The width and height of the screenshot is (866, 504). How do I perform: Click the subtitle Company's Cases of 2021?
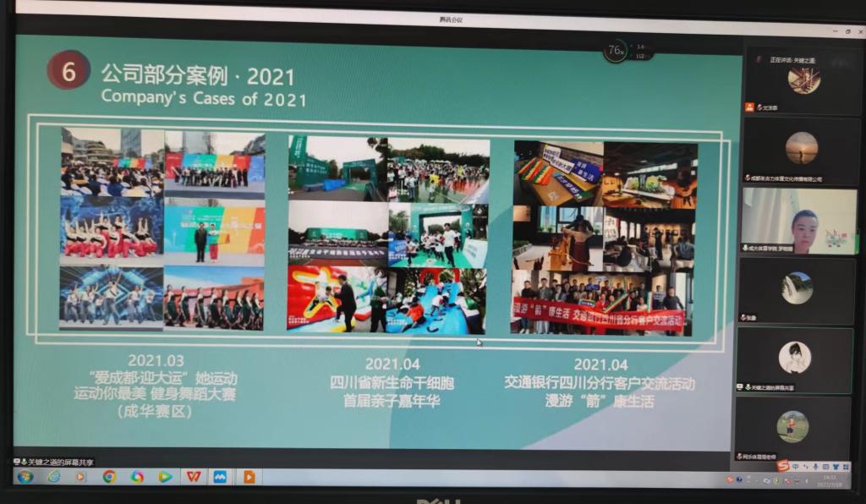pyautogui.click(x=204, y=98)
